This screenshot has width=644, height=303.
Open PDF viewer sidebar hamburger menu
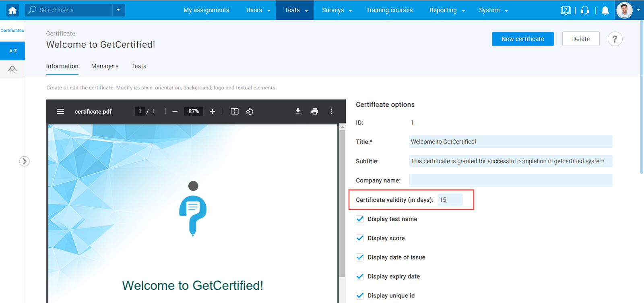click(60, 112)
